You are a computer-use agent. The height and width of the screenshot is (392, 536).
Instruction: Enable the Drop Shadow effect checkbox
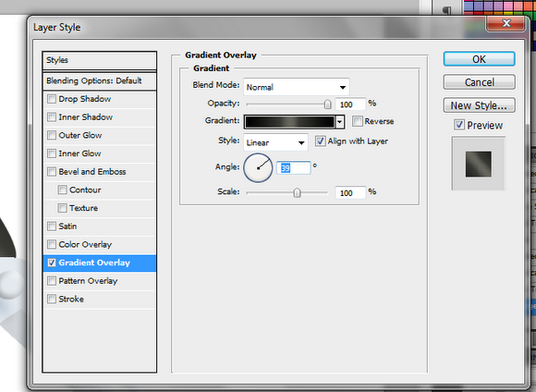[x=52, y=99]
